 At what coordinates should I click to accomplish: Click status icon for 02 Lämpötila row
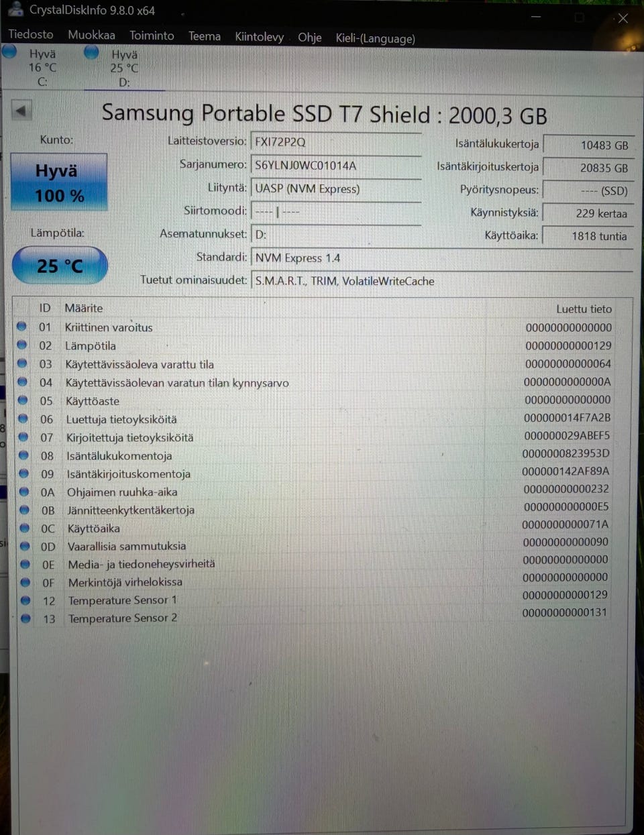click(22, 345)
